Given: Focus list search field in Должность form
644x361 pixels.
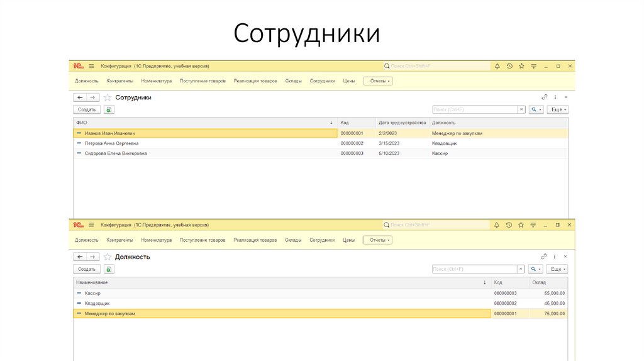Looking at the screenshot, I should coord(474,269).
